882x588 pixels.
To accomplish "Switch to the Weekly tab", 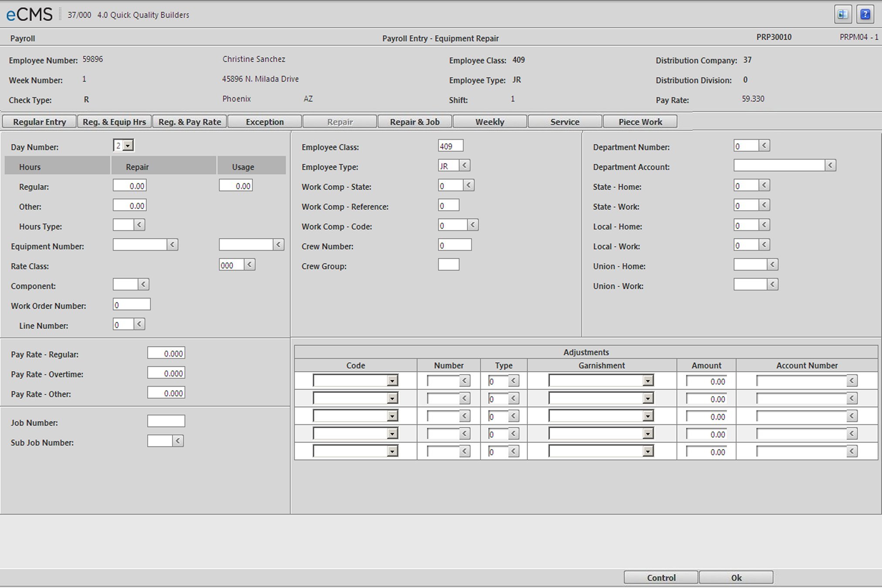I will [x=490, y=122].
